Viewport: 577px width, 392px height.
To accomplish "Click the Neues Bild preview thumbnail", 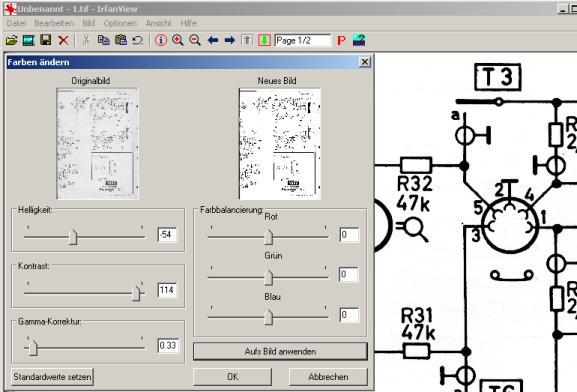I will 280,144.
